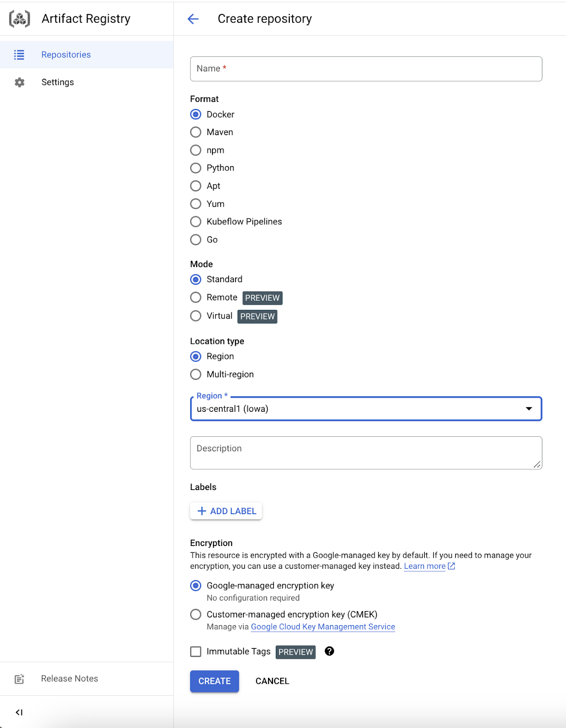Open the Region dropdown
566x728 pixels.
pyautogui.click(x=359, y=409)
